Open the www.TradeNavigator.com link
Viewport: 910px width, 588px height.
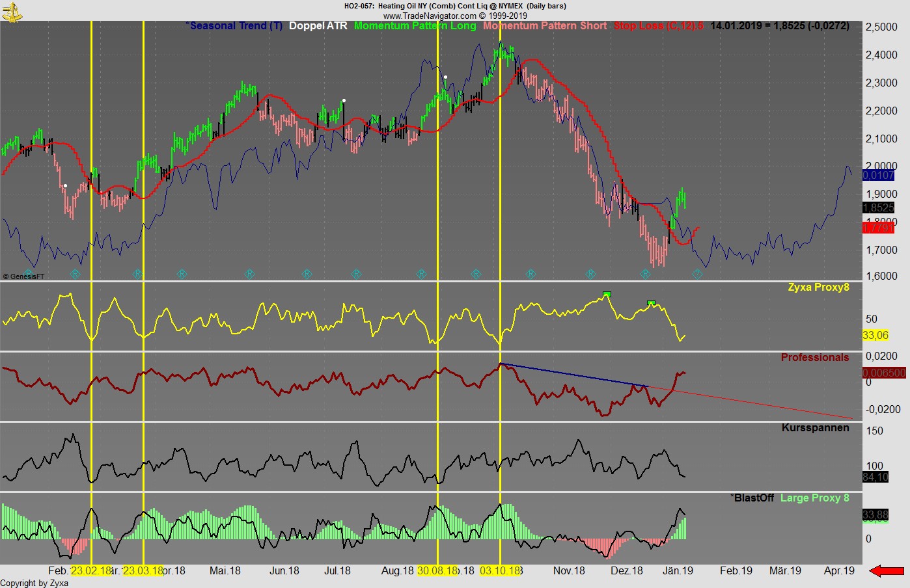pos(429,16)
